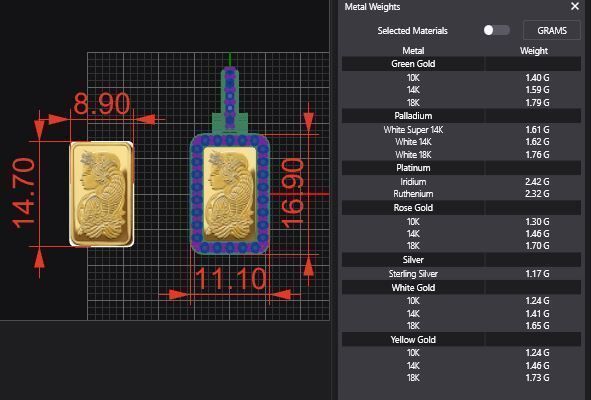Select the White 18K palladium row

[461, 155]
